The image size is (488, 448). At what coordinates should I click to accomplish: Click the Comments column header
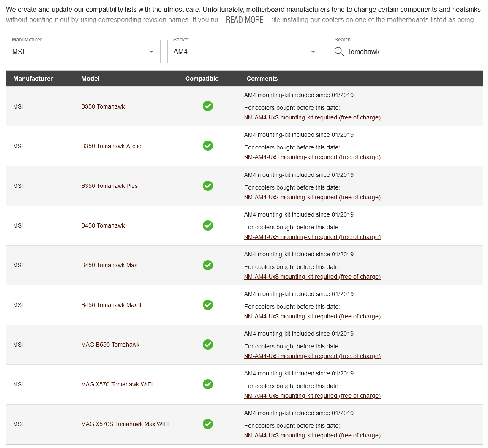point(262,79)
